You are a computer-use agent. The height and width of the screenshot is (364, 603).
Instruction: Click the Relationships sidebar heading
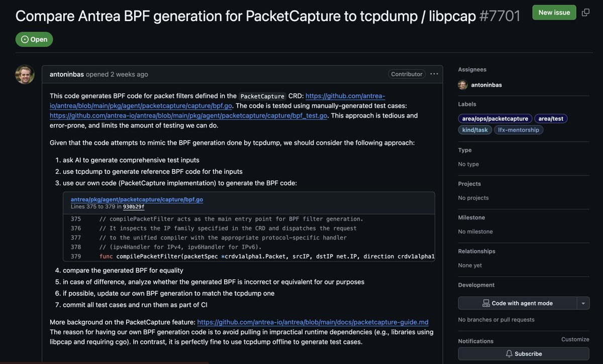(x=477, y=251)
